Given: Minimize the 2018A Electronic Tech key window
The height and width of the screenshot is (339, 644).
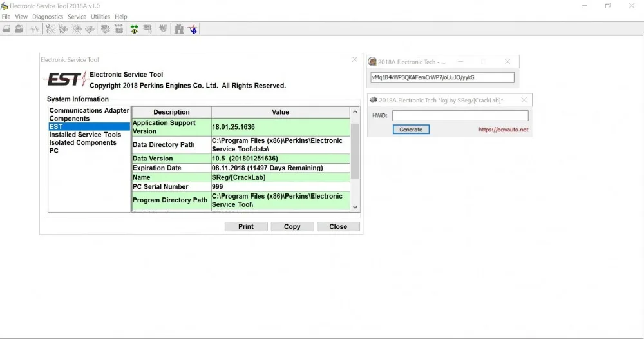Looking at the screenshot, I should point(460,62).
